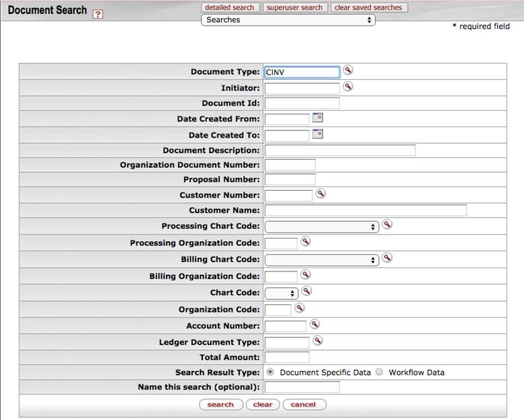
Task: Click the Total Amount input field
Action: pos(287,357)
